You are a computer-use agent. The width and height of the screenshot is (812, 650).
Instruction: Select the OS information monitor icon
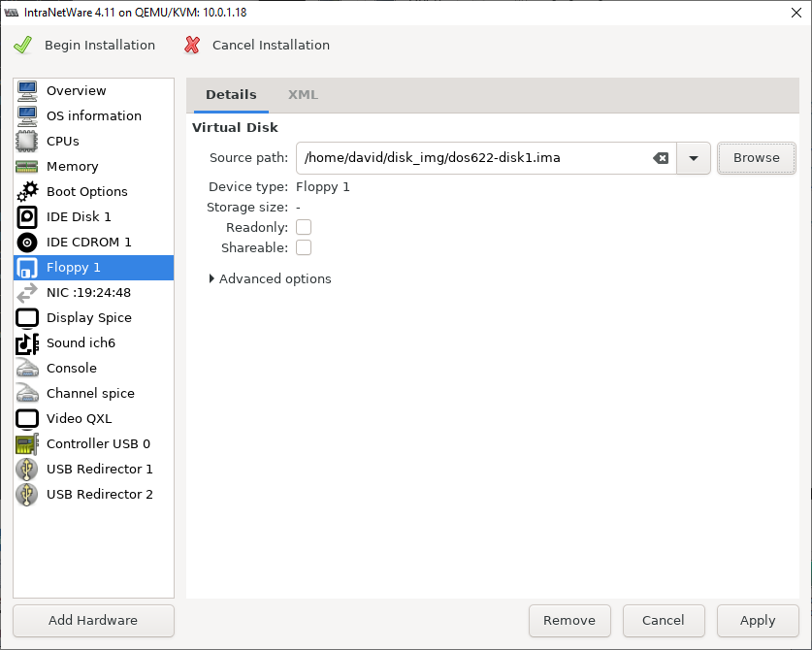pos(27,116)
